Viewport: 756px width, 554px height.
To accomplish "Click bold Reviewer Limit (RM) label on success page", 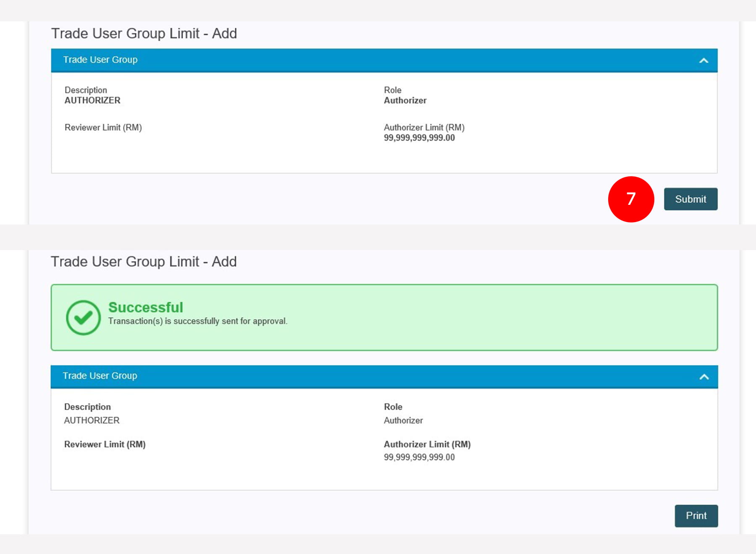I will 105,444.
